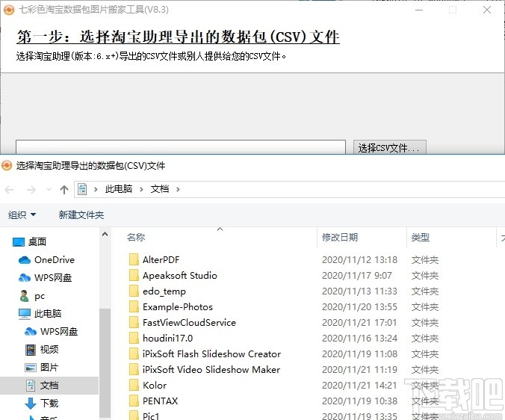
Task: Click the 图片 picture icon
Action: click(x=31, y=368)
